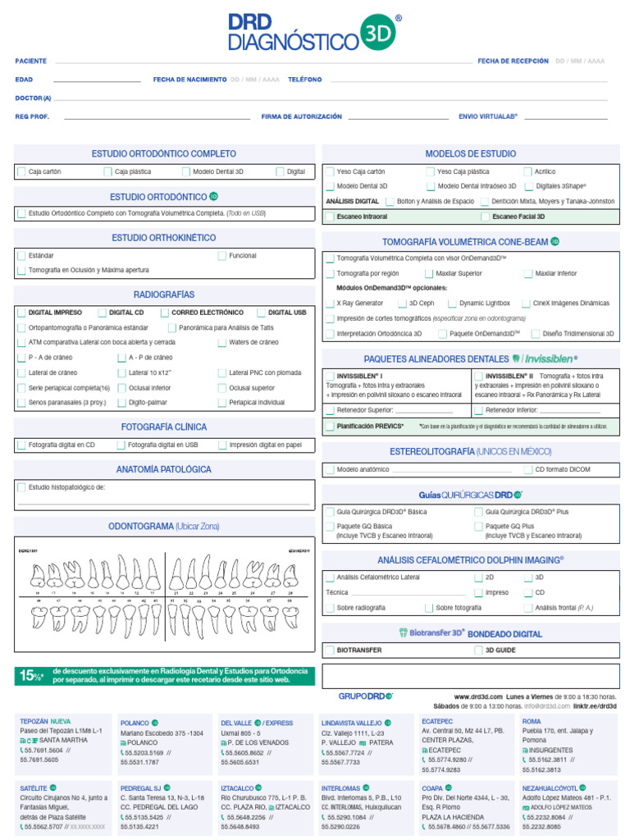Viewport: 630px width, 840px height.
Task: Tick the Estándar checkbox in Estudio Orthokinético
Action: pos(21,256)
